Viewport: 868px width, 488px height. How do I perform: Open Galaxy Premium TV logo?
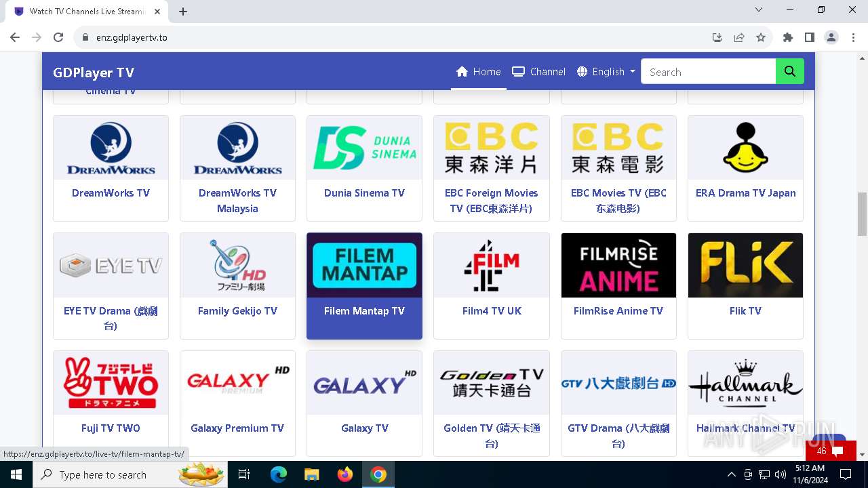237,383
